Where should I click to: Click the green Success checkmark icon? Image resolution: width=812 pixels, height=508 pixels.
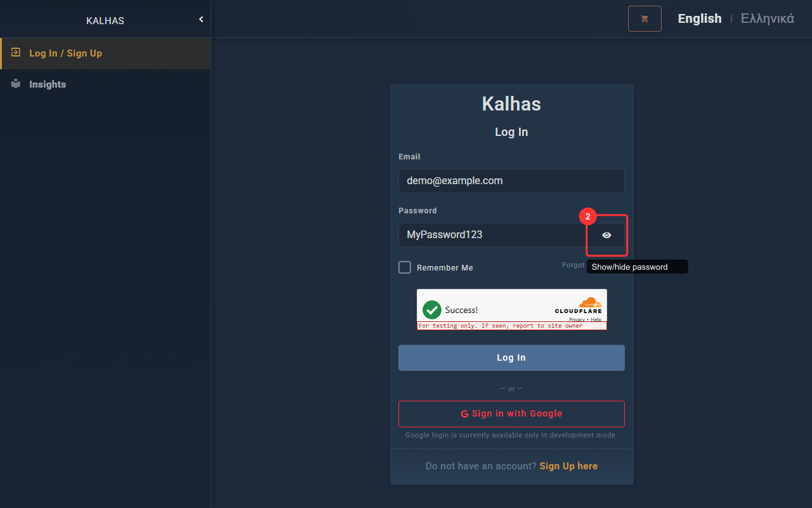coord(432,310)
